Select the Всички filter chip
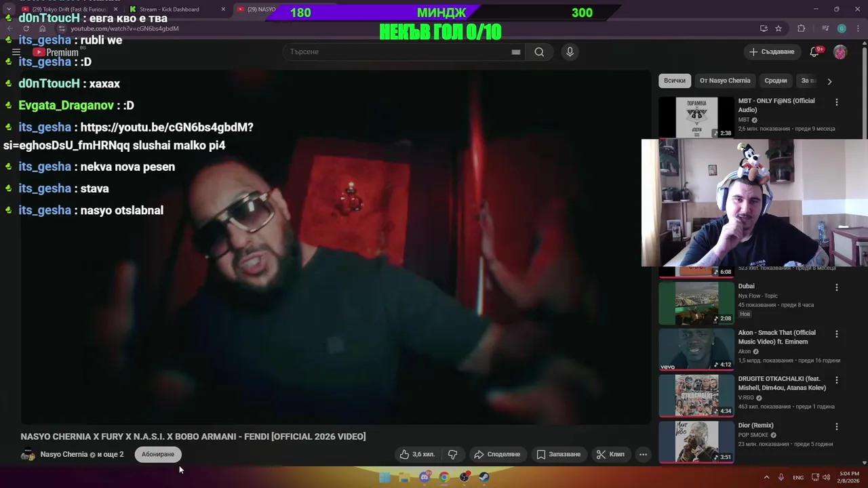The width and height of the screenshot is (868, 488). (x=675, y=81)
